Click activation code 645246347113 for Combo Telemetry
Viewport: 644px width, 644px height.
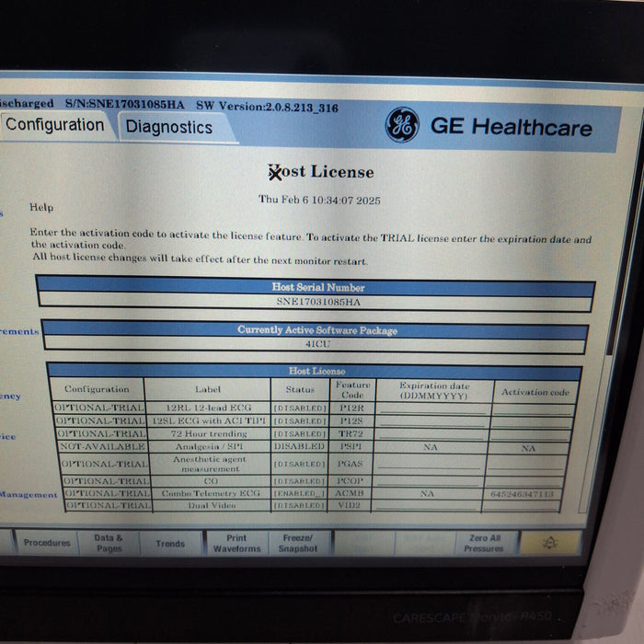522,494
